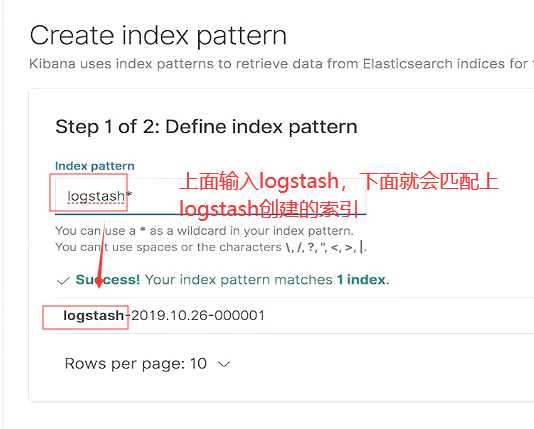This screenshot has width=534, height=429.
Task: Click the success checkmark icon
Action: (64, 281)
